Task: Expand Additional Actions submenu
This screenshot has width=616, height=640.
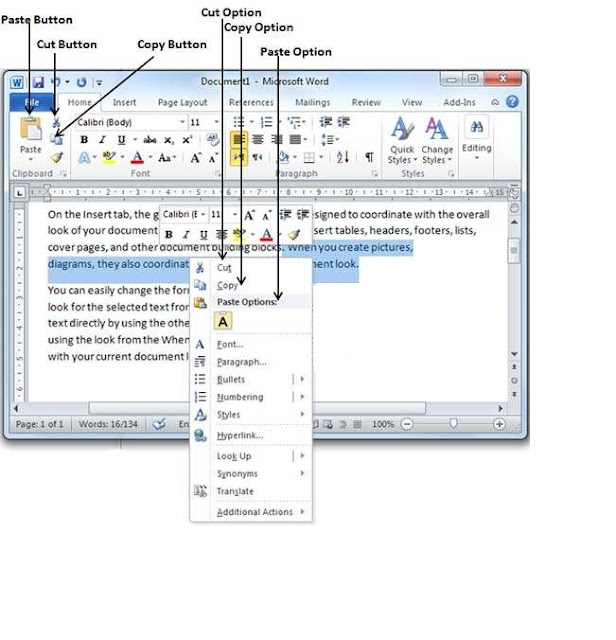Action: (x=302, y=511)
